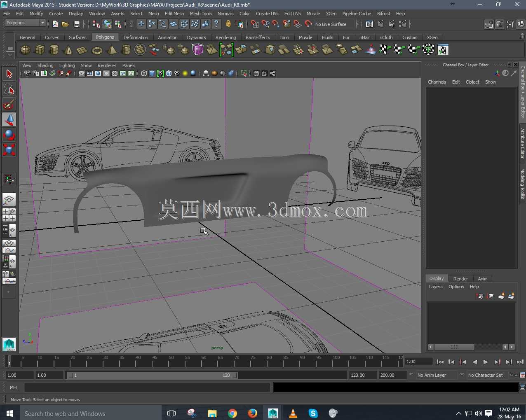Open Layers menu in Layer Editor
Image resolution: width=526 pixels, height=420 pixels.
[436, 287]
